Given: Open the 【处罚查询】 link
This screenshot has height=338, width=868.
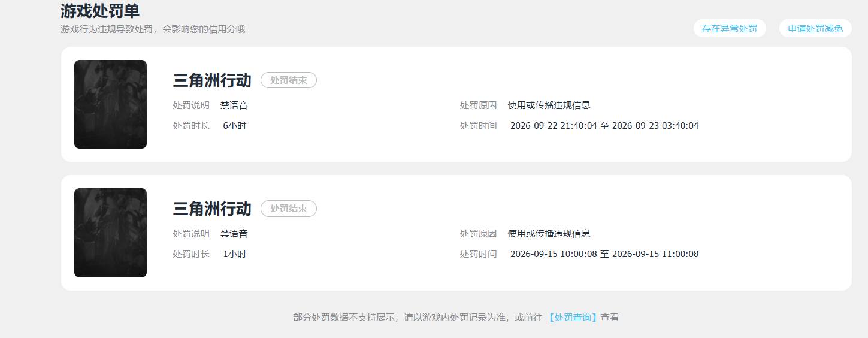Looking at the screenshot, I should click(571, 318).
